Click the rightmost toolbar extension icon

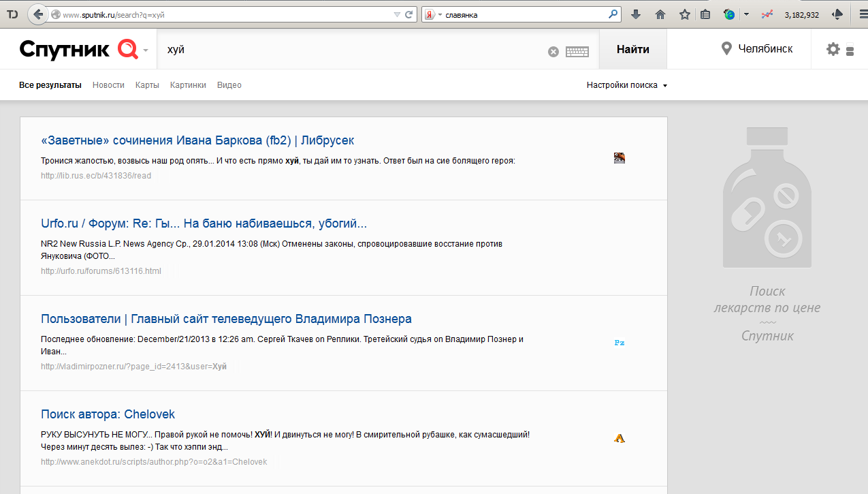[837, 14]
